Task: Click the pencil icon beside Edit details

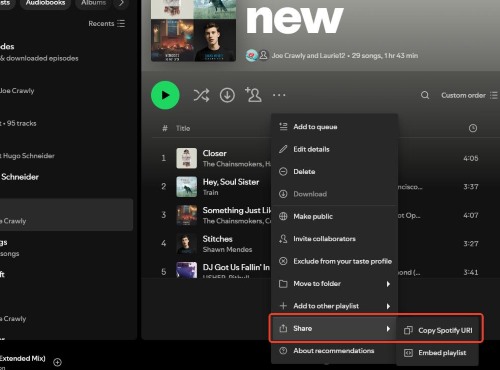Action: [x=283, y=149]
